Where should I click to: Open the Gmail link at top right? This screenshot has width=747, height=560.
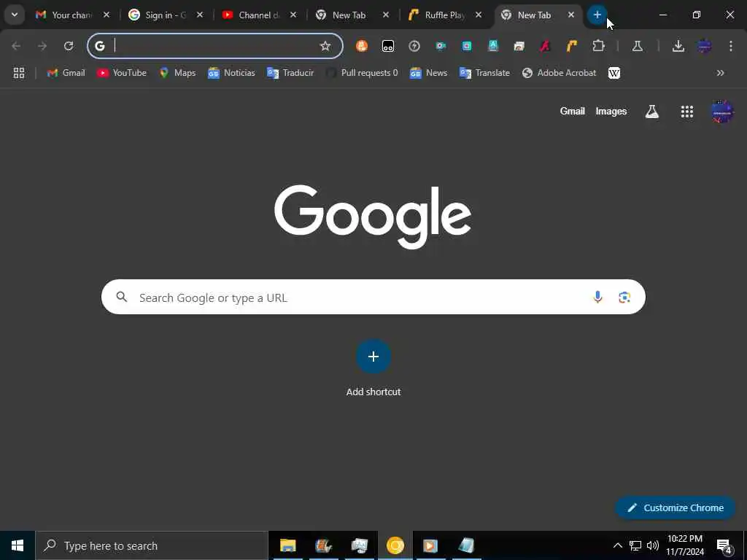[x=572, y=111]
